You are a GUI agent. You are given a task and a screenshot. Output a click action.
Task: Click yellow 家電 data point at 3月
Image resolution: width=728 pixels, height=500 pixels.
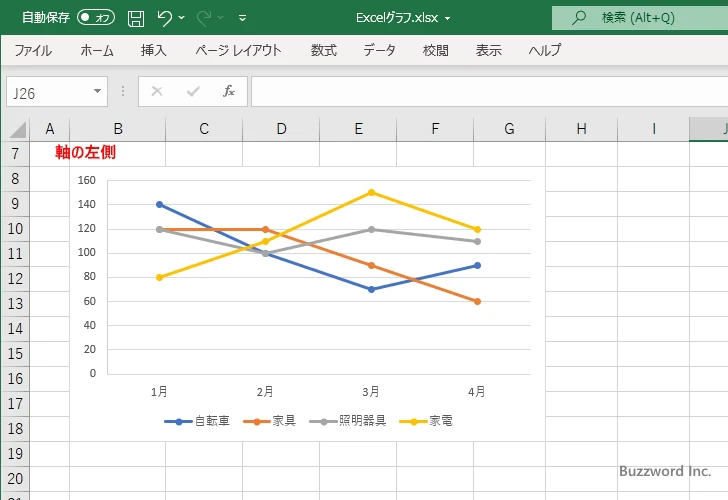point(371,192)
